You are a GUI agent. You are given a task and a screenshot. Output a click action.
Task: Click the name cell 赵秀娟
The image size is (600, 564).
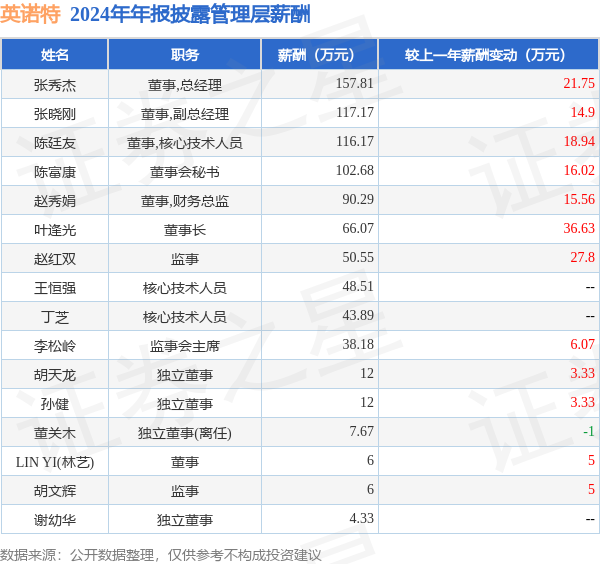(55, 200)
